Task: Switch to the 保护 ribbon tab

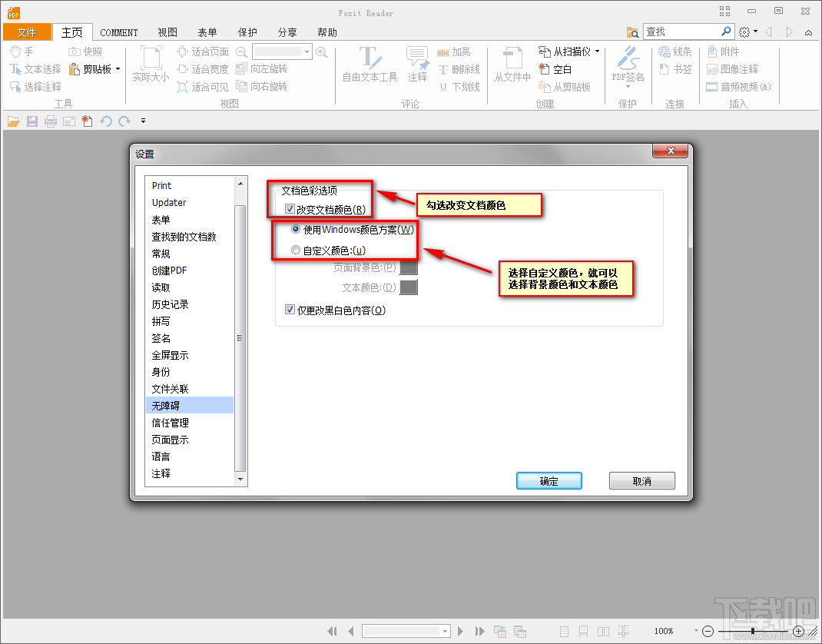Action: point(247,32)
